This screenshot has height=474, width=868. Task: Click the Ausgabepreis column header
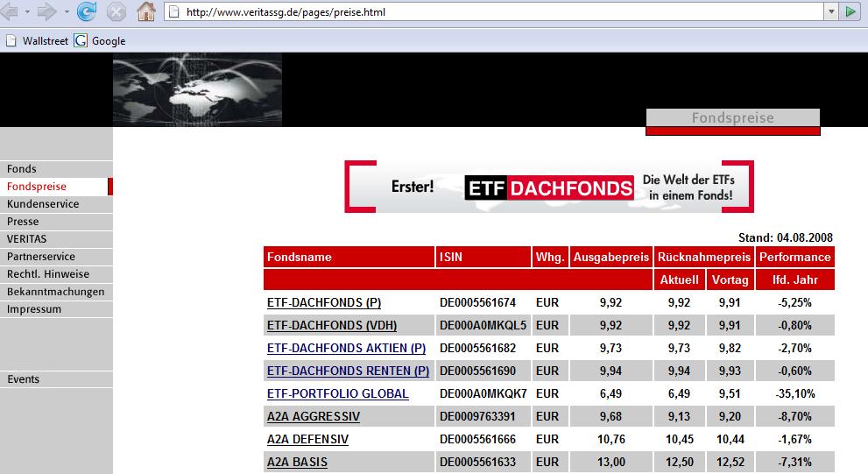pos(611,257)
